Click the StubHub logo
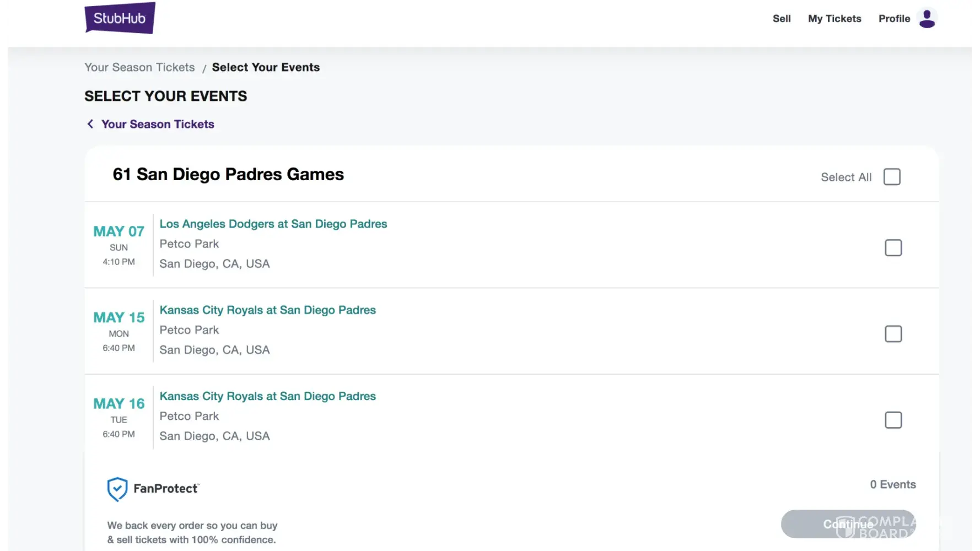This screenshot has width=980, height=551. click(120, 18)
